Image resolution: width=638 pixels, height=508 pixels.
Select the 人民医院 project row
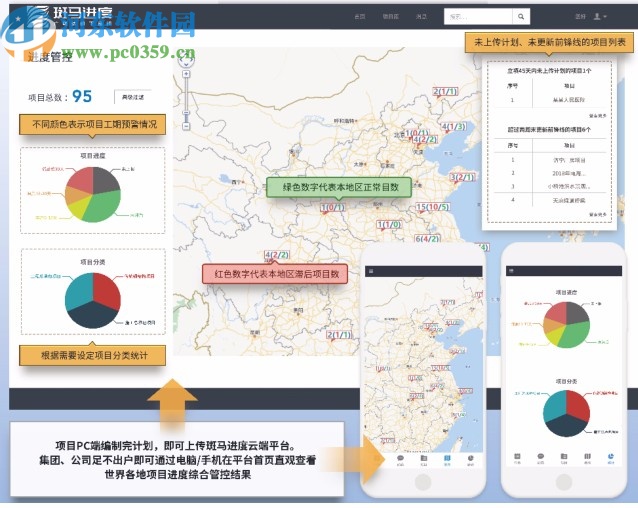coord(549,100)
